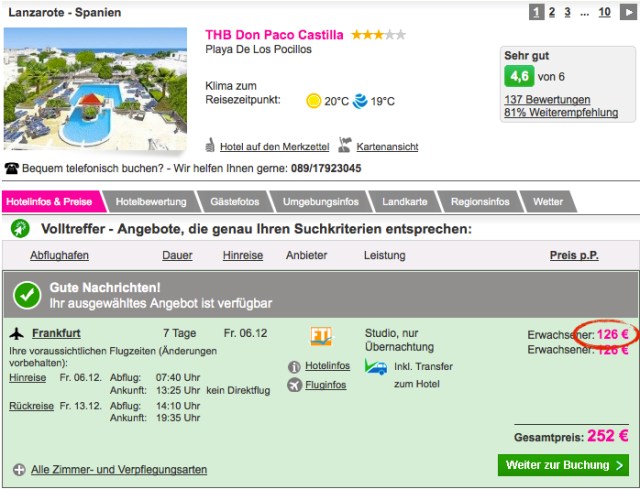Click the 4,6 rating badge
The width and height of the screenshot is (640, 489).
pos(519,76)
